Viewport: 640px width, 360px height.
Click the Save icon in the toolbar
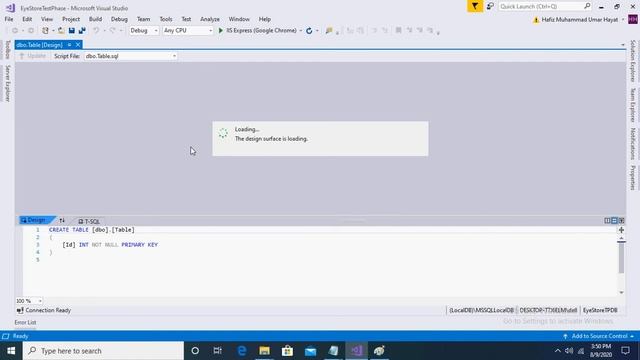(x=72, y=31)
